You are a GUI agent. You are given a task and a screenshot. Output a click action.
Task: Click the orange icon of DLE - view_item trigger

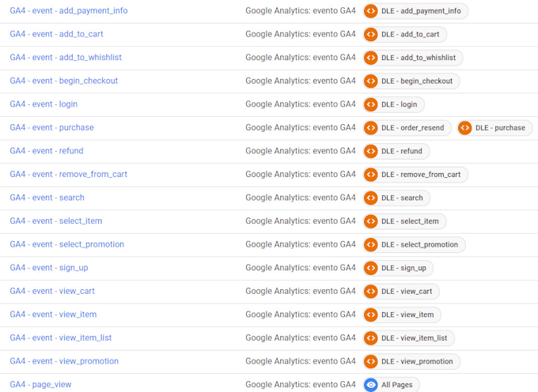(371, 315)
